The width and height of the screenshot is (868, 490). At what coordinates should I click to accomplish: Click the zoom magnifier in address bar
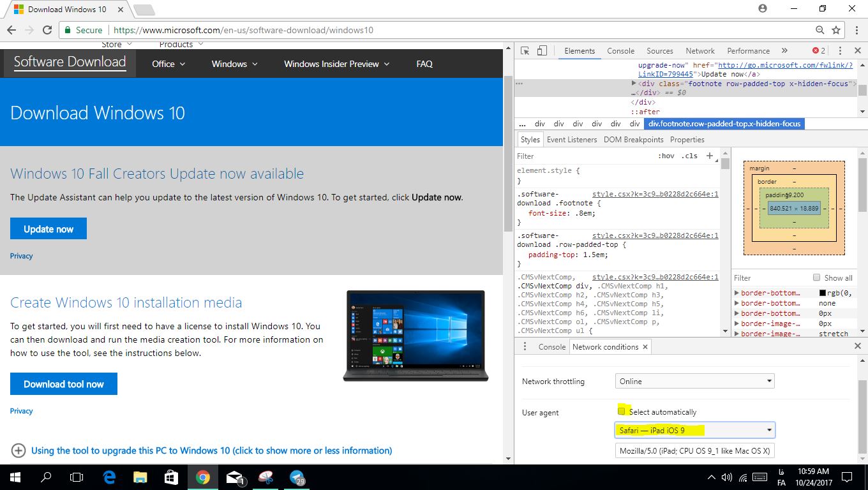[x=820, y=30]
